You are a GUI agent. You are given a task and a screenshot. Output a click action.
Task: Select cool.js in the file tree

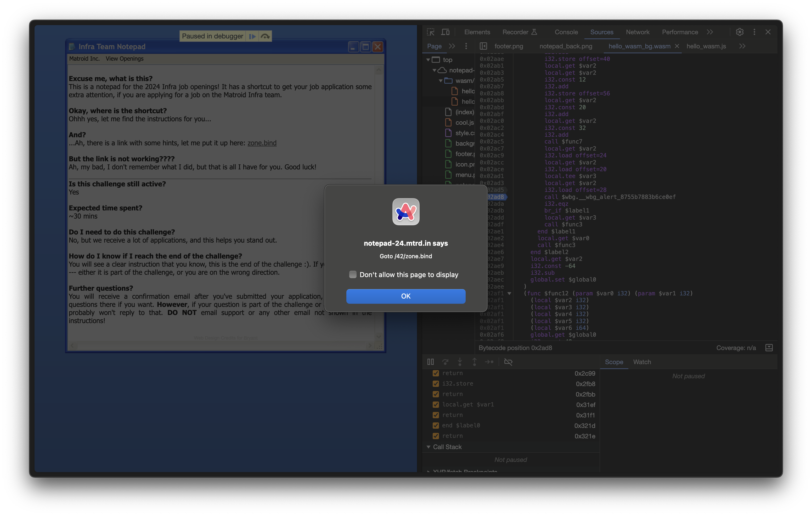click(x=464, y=123)
